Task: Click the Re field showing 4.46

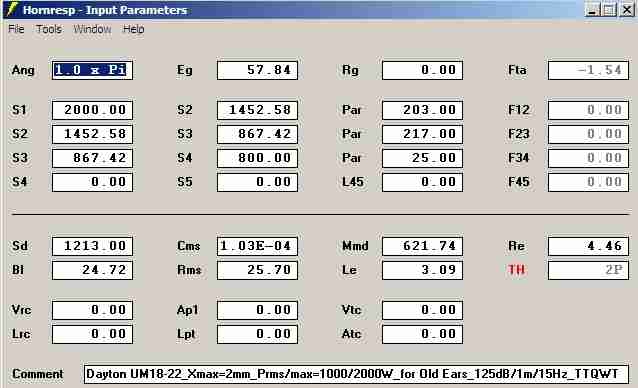Action: 588,246
